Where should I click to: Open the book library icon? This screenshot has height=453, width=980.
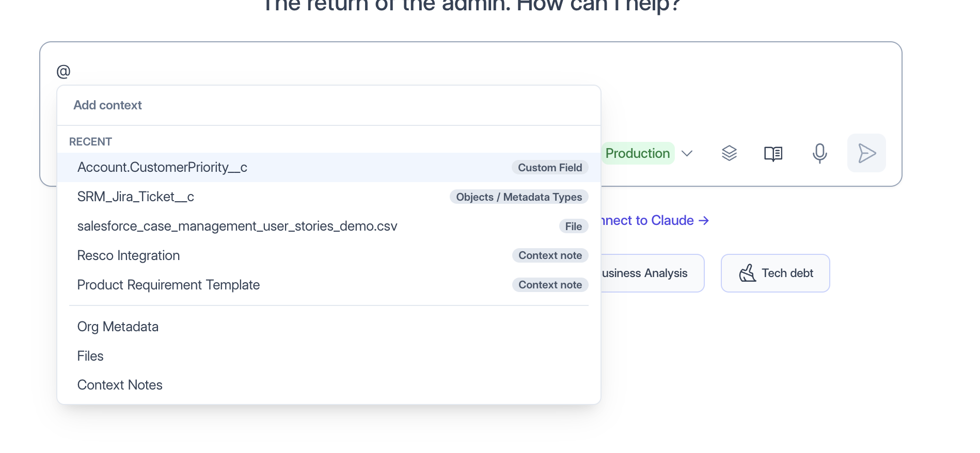tap(773, 153)
